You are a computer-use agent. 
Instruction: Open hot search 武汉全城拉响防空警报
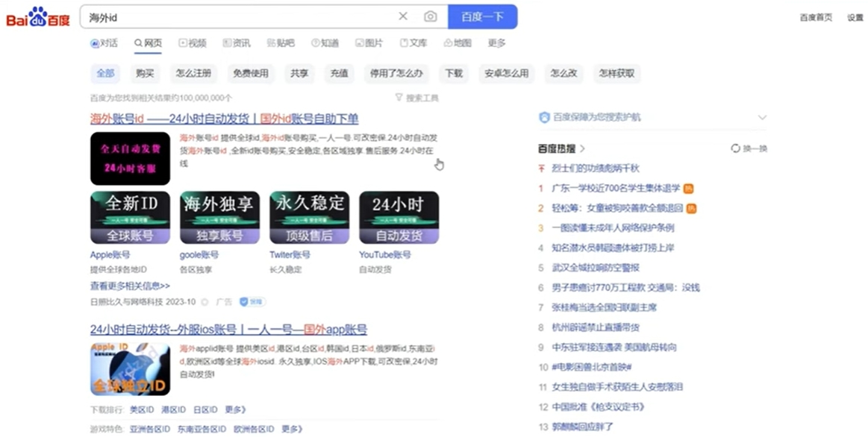[x=596, y=268]
